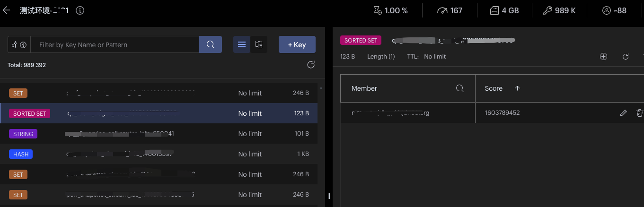Search members with the Member column magnifier
This screenshot has width=644, height=207.
click(459, 88)
